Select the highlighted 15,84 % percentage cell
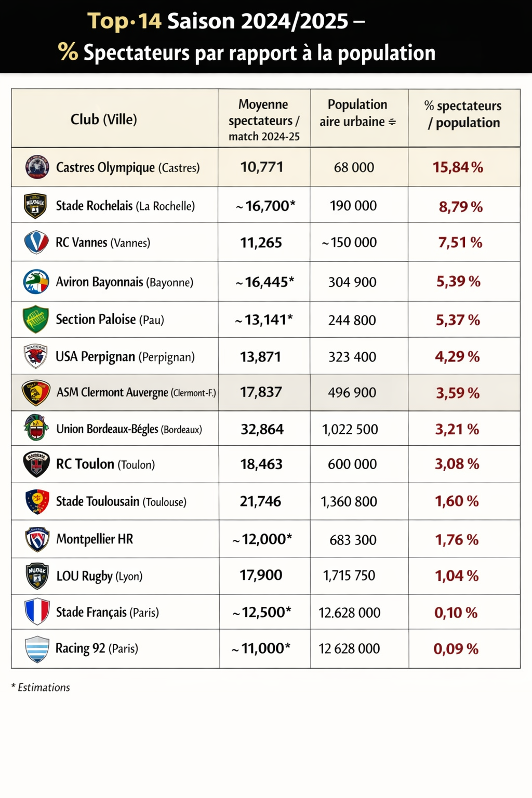532x798 pixels. pyautogui.click(x=458, y=167)
